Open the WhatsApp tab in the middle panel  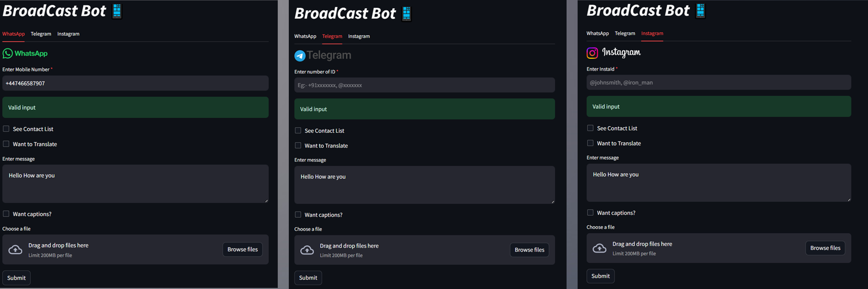305,36
